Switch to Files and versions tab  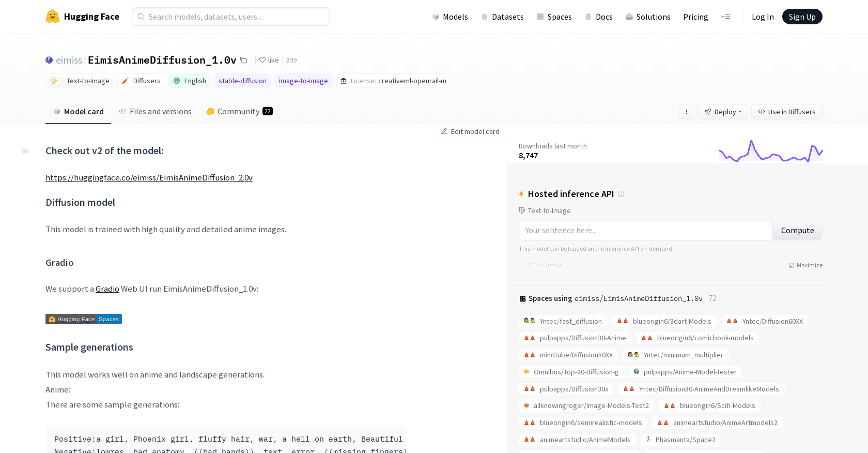tap(155, 112)
